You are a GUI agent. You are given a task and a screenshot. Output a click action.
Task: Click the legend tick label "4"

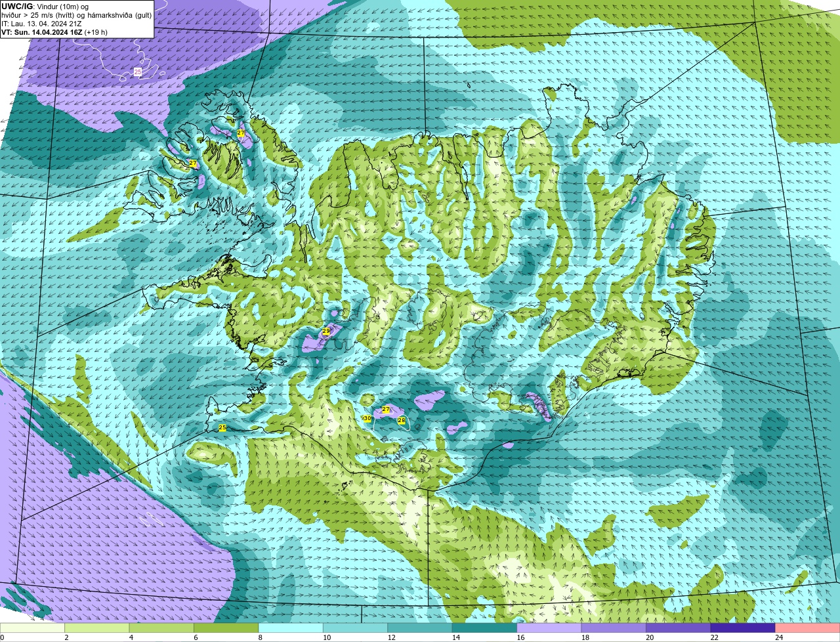[131, 637]
